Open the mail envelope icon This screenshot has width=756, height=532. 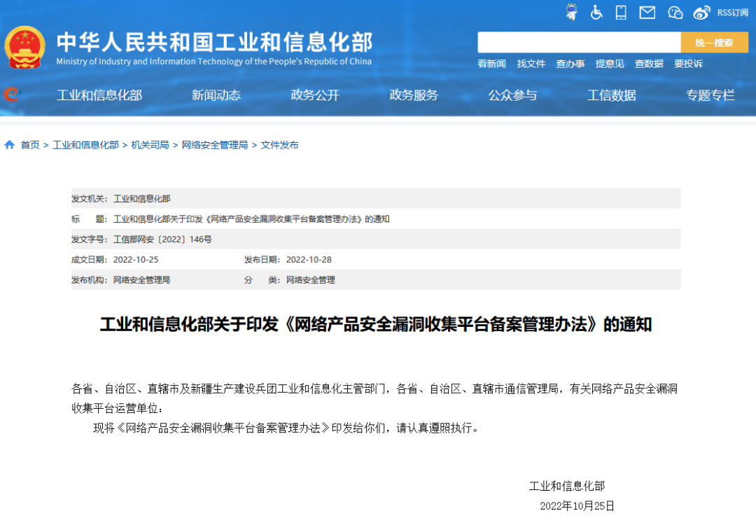(x=647, y=13)
